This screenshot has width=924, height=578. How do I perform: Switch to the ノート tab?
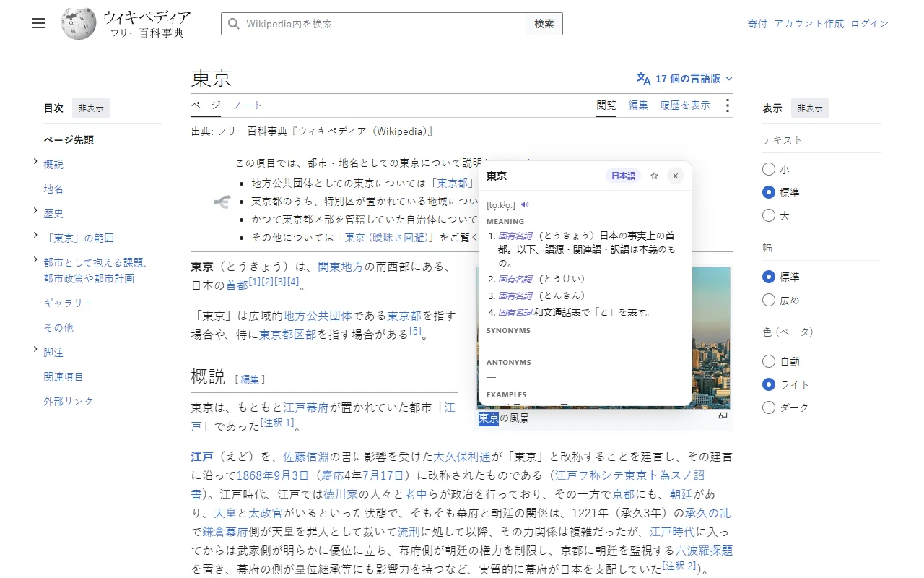click(x=248, y=105)
